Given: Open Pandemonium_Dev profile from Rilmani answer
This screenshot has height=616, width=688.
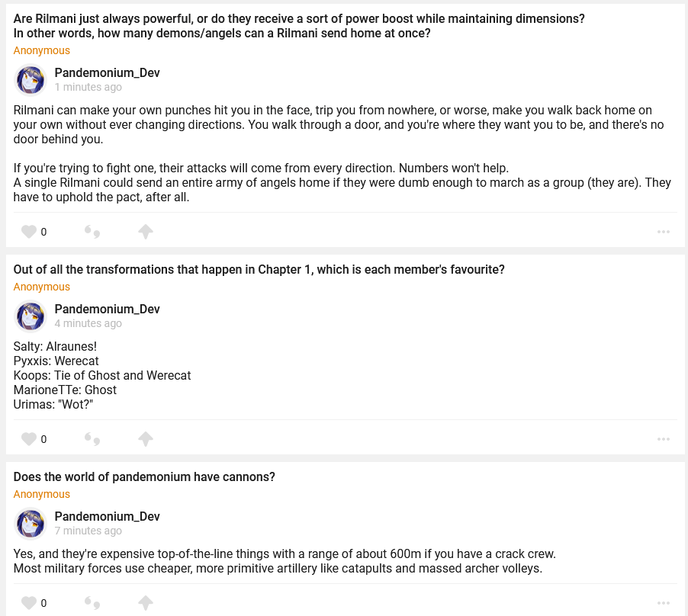Looking at the screenshot, I should coord(107,73).
